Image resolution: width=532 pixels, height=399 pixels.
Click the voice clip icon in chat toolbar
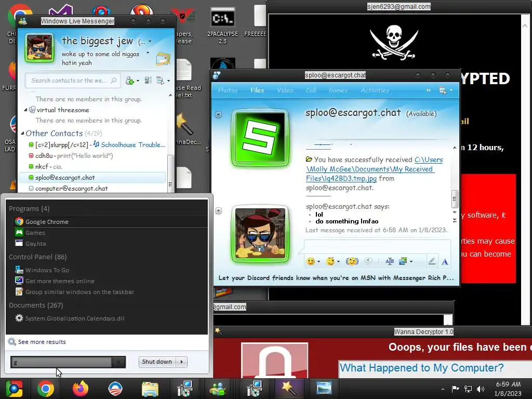coord(368,261)
